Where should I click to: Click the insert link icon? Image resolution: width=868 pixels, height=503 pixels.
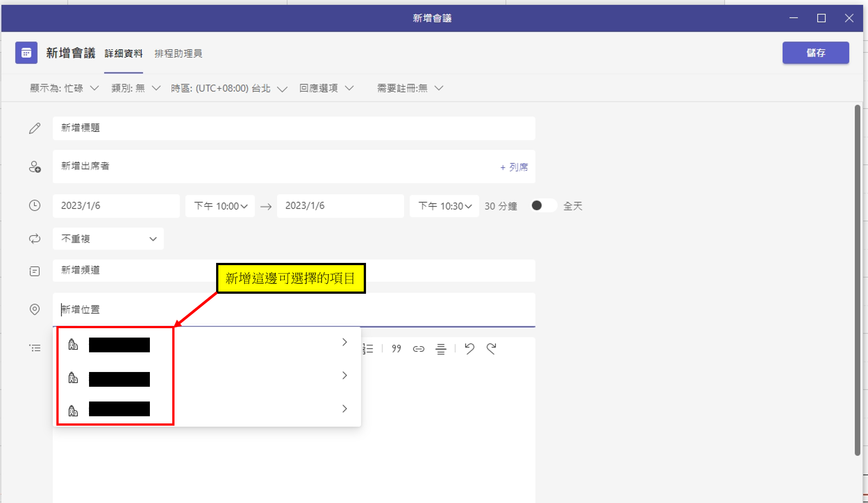pos(418,349)
